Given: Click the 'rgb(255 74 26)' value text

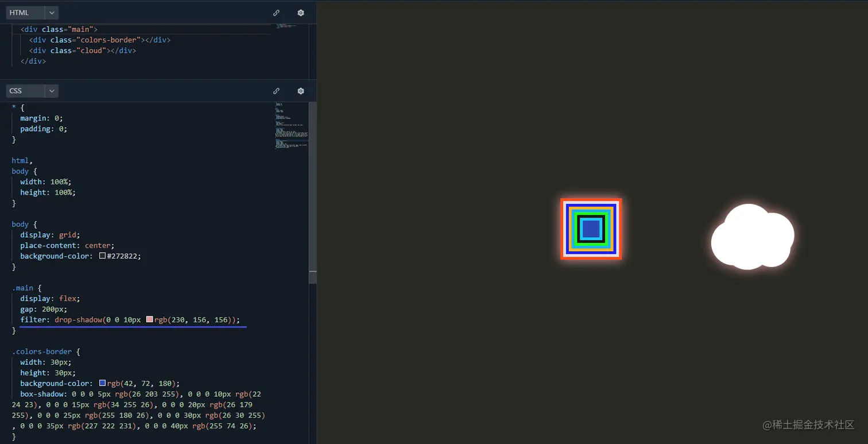Looking at the screenshot, I should (x=222, y=426).
